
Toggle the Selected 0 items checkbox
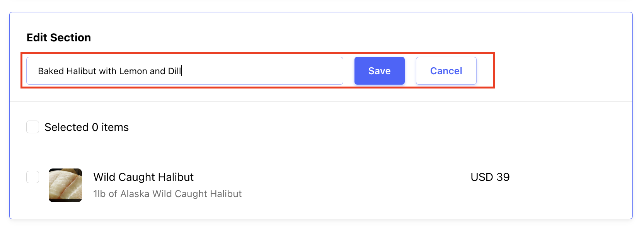coord(32,127)
